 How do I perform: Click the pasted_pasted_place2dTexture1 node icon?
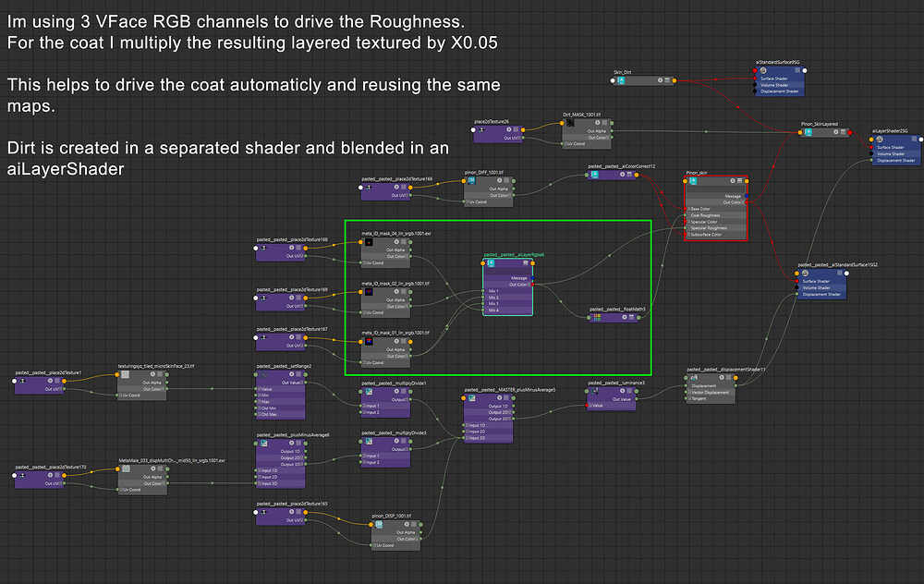23,381
